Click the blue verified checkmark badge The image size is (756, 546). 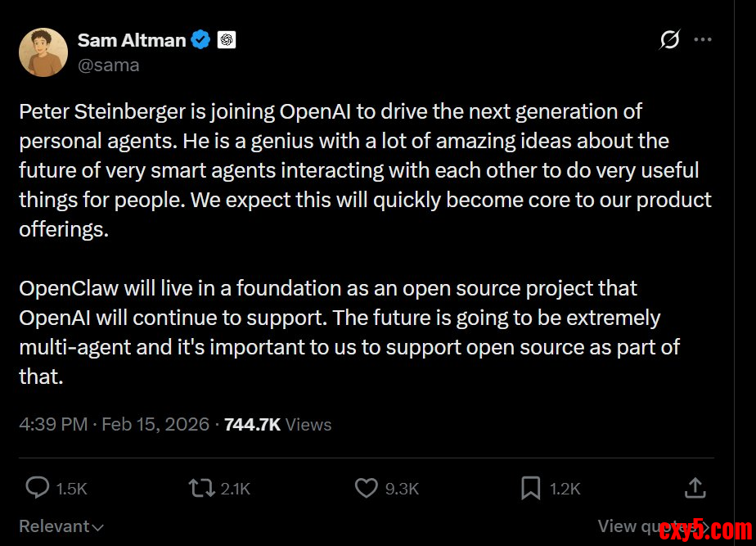click(201, 39)
